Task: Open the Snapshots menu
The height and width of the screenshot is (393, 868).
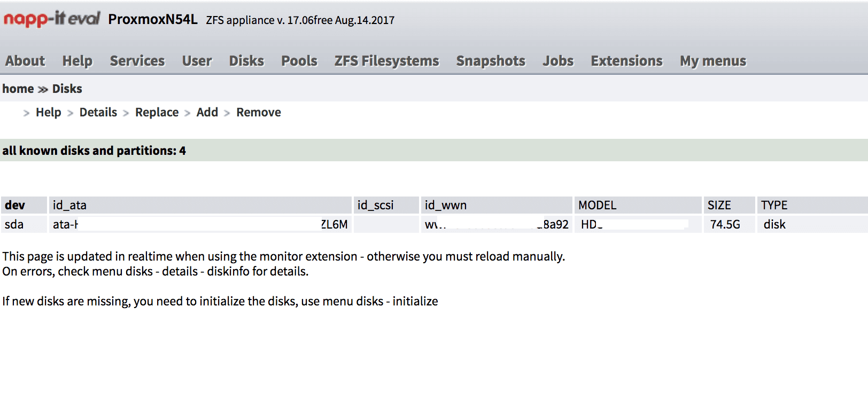Action: coord(491,61)
